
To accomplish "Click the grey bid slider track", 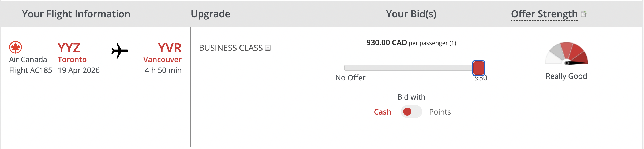I will (x=407, y=68).
